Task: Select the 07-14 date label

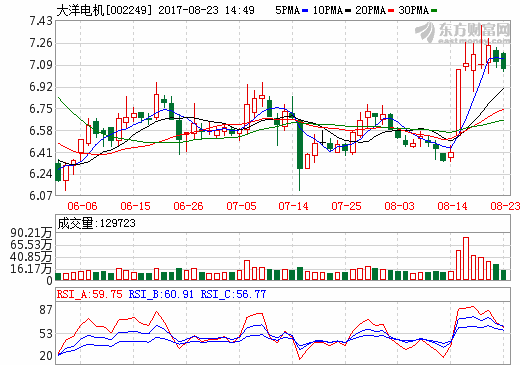Action: point(293,206)
